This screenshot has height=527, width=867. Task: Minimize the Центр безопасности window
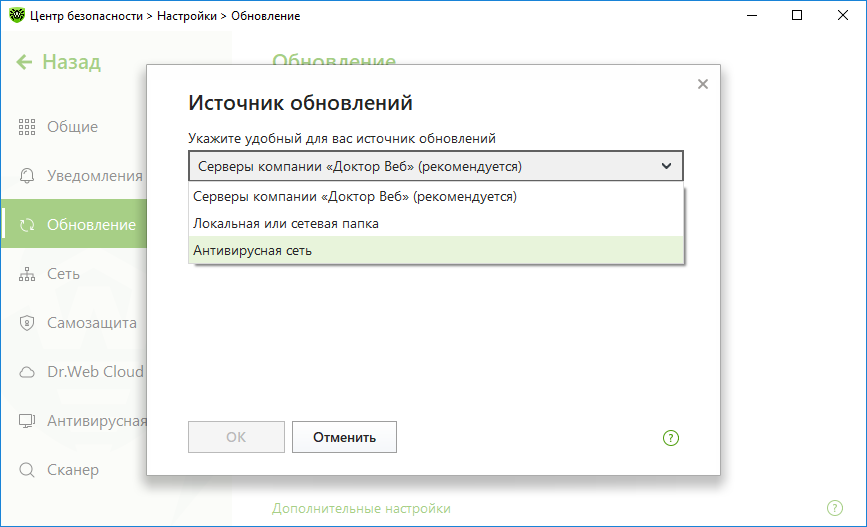coord(751,15)
